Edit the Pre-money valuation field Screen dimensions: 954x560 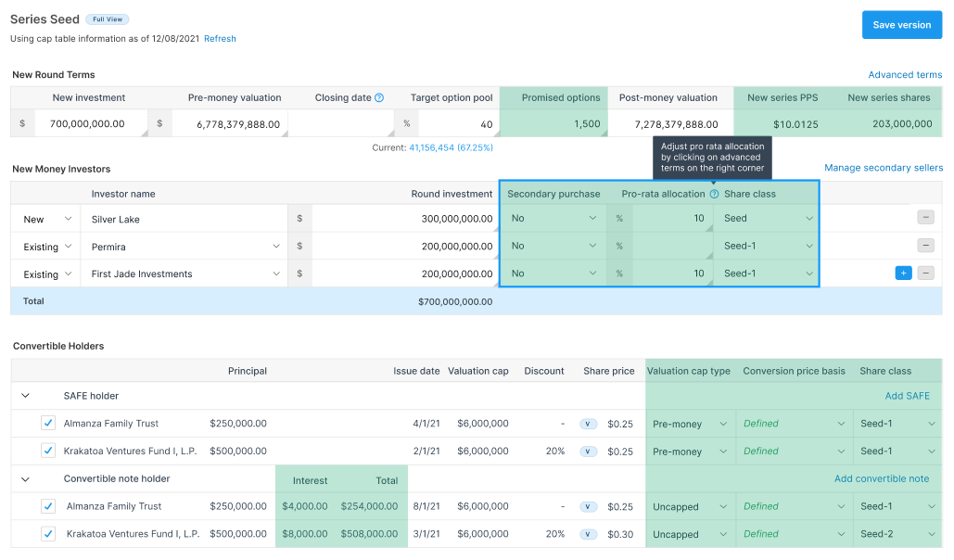pos(229,124)
